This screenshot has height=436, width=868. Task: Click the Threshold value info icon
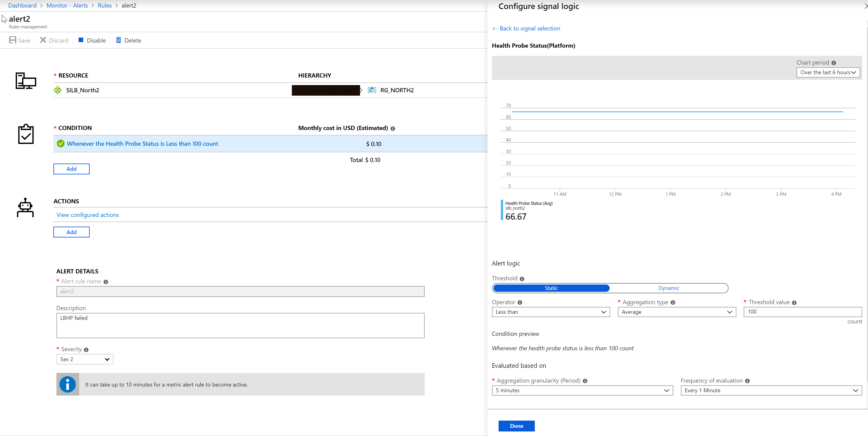tap(794, 303)
